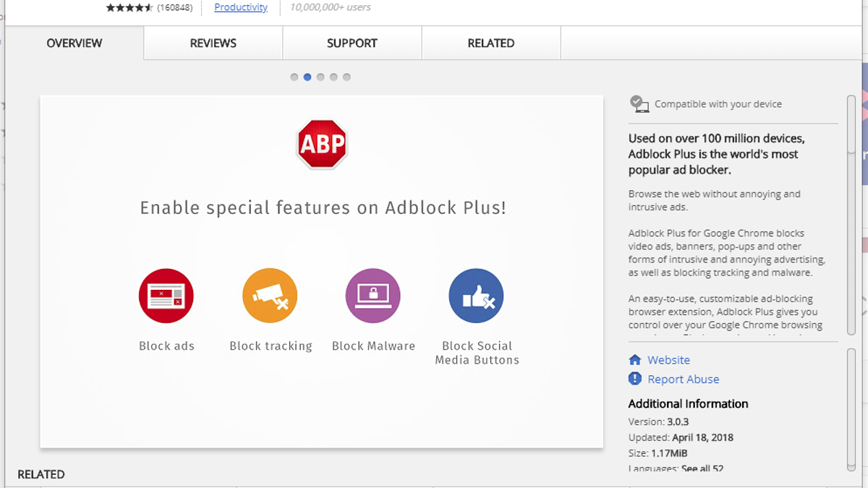Click the bold 100 million devices summary

[716, 154]
